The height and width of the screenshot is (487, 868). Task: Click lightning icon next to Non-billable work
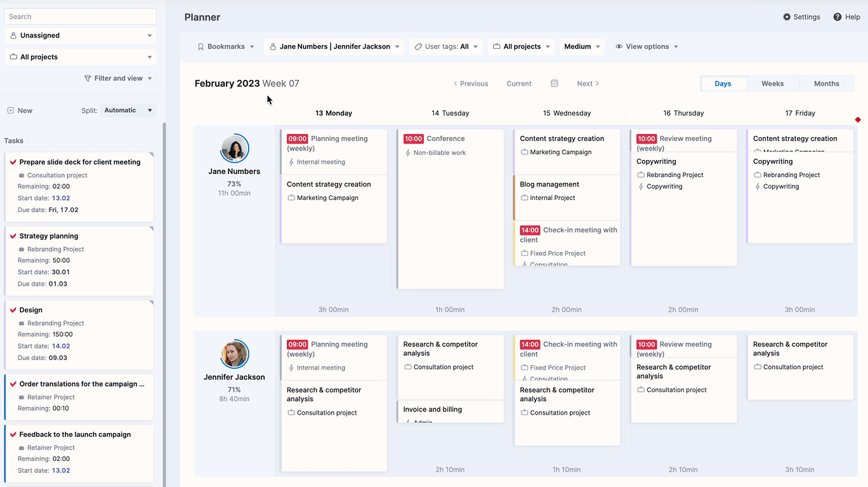point(408,152)
